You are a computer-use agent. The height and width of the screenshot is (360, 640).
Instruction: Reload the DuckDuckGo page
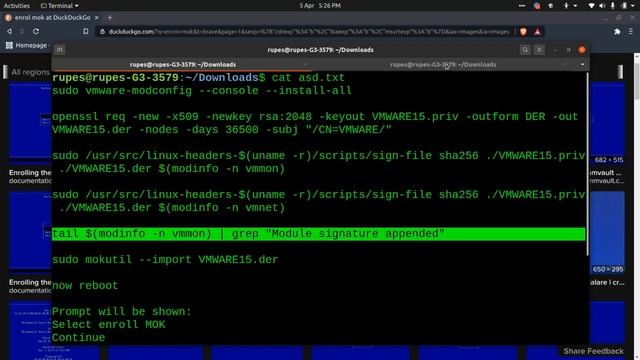36,31
